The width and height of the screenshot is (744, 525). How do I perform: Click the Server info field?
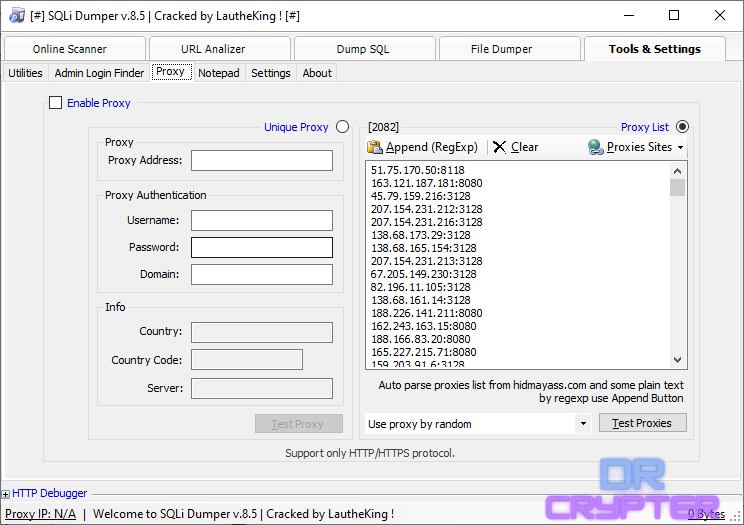pos(262,388)
